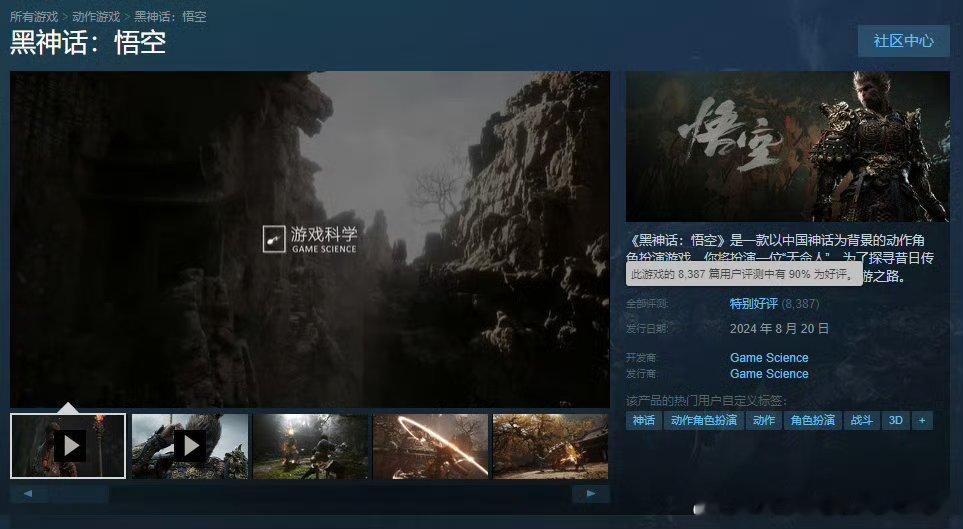Select the forest combat screenshot thumbnail
Screen dimensions: 963x529
311,446
